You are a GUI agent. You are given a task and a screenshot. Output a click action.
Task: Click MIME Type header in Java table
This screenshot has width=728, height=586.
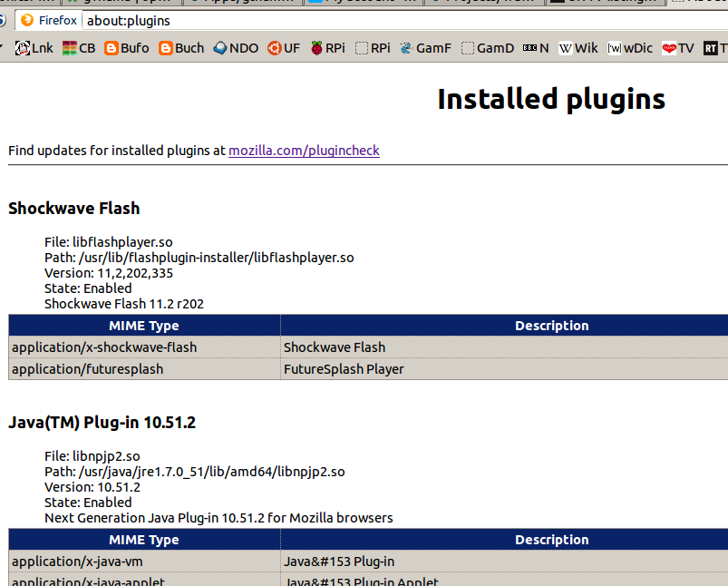click(144, 540)
